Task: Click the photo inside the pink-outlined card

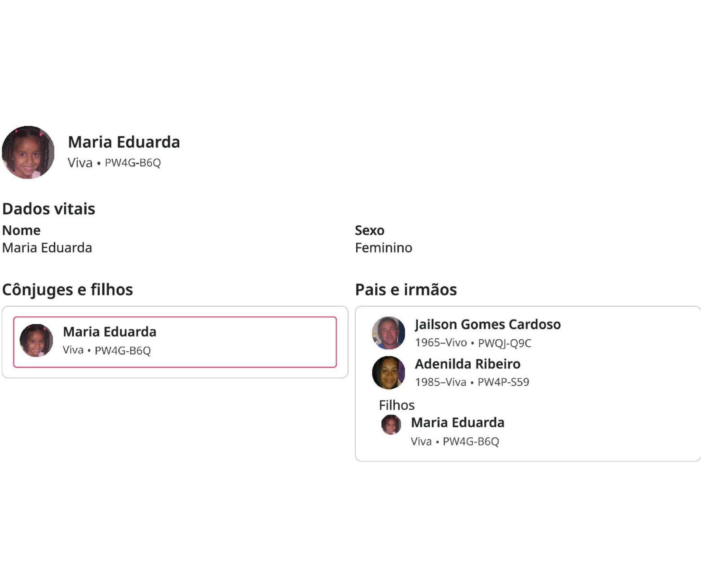Action: tap(36, 340)
